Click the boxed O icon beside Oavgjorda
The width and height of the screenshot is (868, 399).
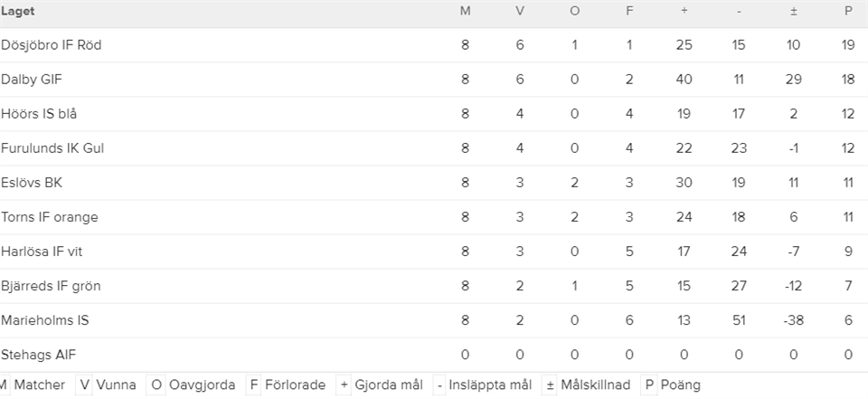156,385
